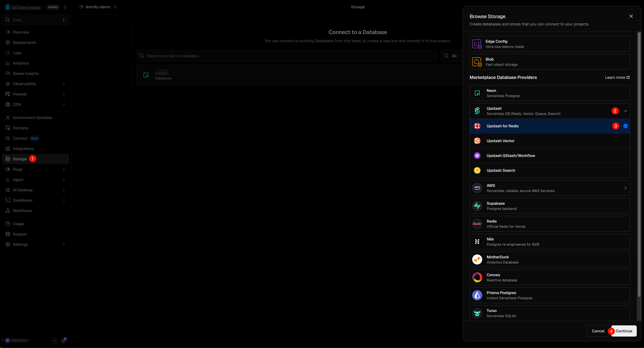Click the Blob storage icon

(x=477, y=62)
